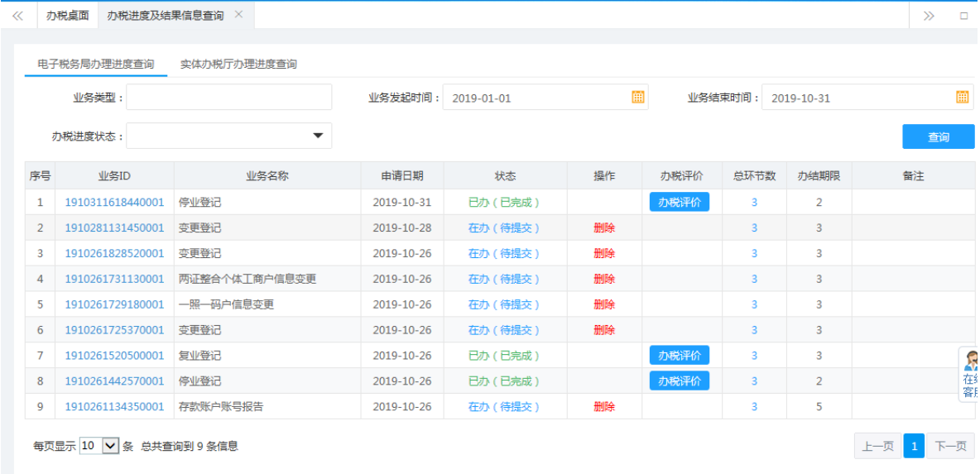The image size is (980, 474).
Task: Switch to the 办税桌面 tab
Action: coord(67,16)
